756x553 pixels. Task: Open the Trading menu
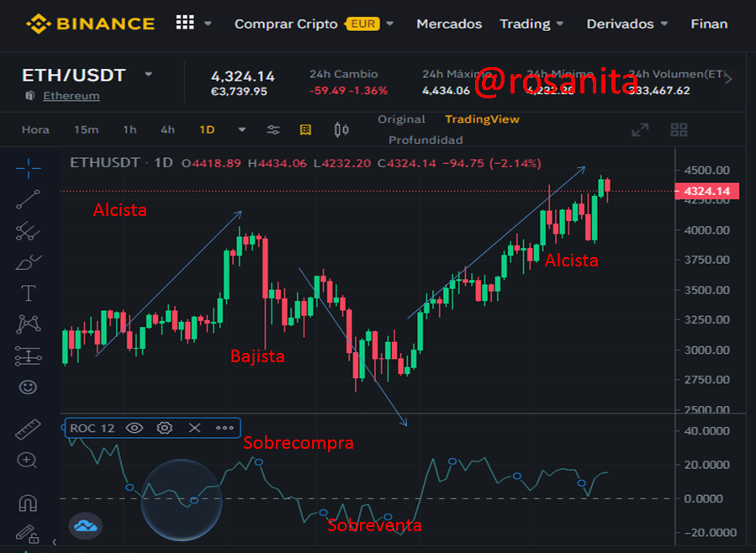click(525, 24)
